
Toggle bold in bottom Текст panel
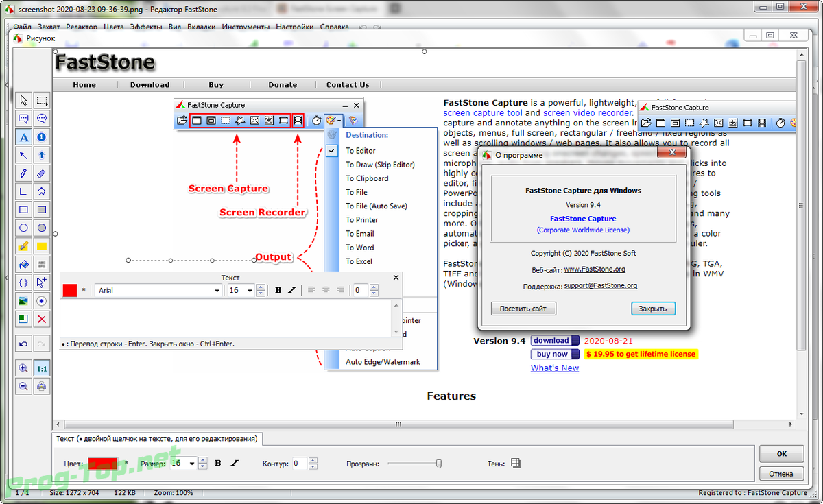pyautogui.click(x=218, y=464)
